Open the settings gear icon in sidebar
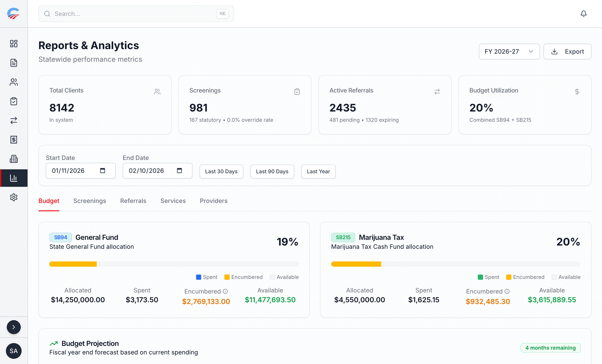This screenshot has width=602, height=364. coord(13,197)
